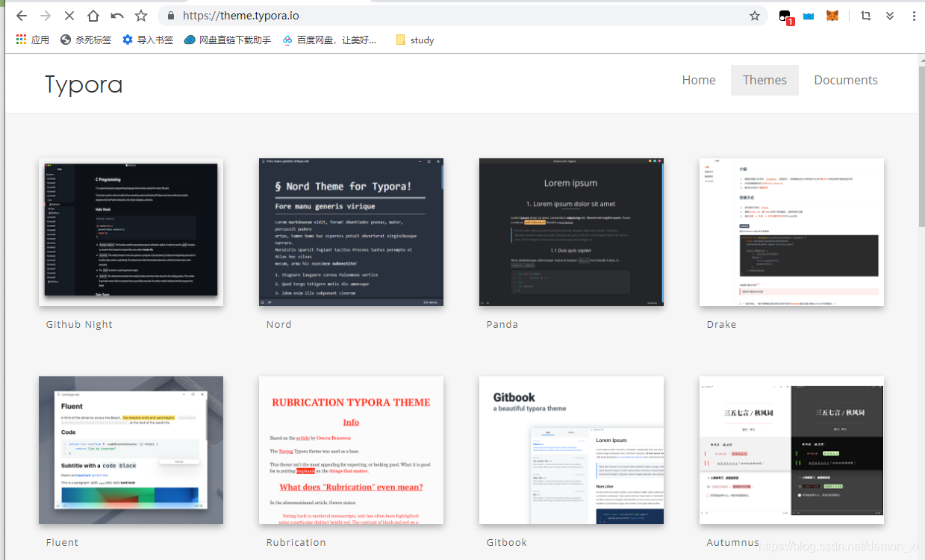Open Rubrication theme preview image
Viewport: 925px width, 560px height.
(351, 450)
